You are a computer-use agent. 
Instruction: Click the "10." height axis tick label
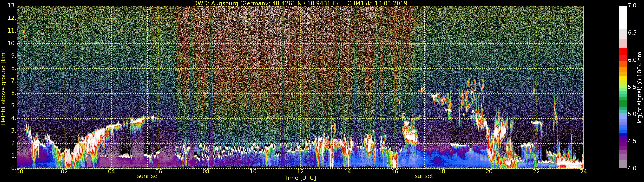pos(12,43)
